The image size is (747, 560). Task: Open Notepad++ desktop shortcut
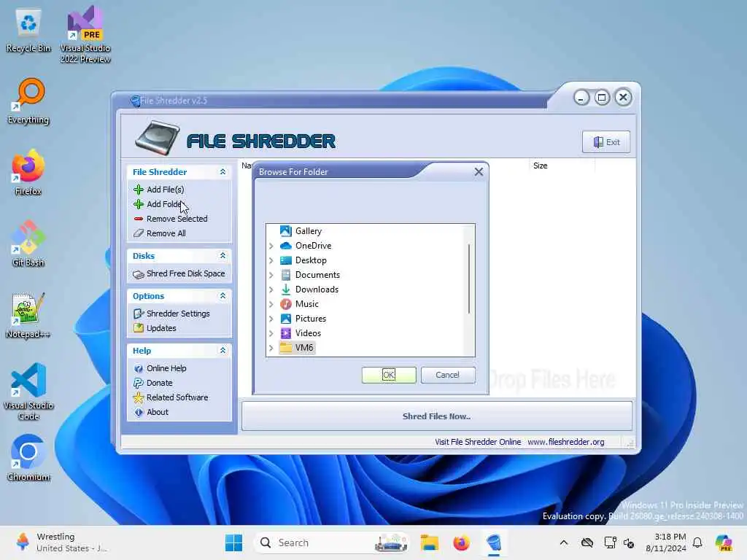click(28, 316)
